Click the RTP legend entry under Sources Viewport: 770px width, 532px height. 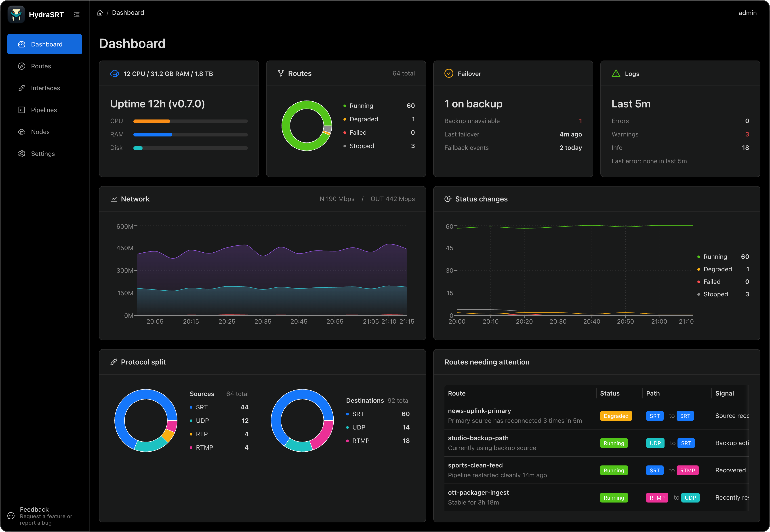219,434
